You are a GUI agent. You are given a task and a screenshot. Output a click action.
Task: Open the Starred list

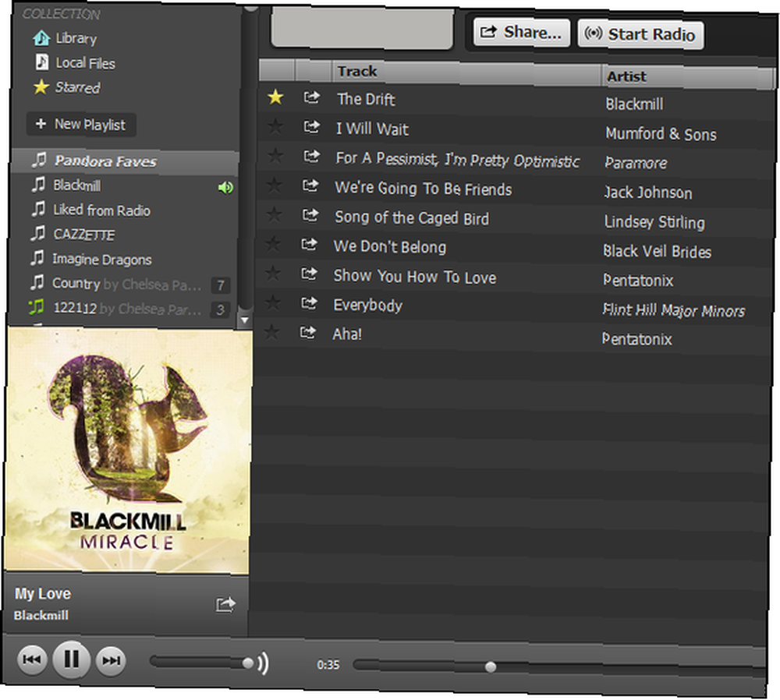[77, 87]
